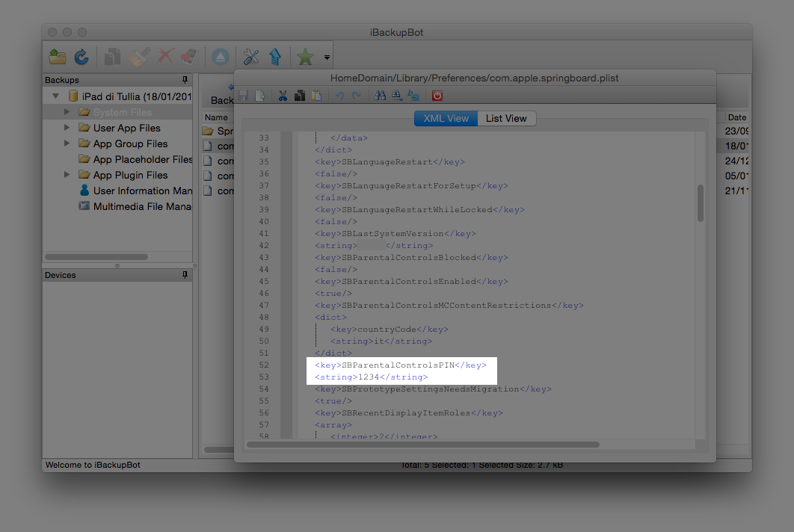Click the clipboard Paste icon
794x532 pixels.
[317, 96]
